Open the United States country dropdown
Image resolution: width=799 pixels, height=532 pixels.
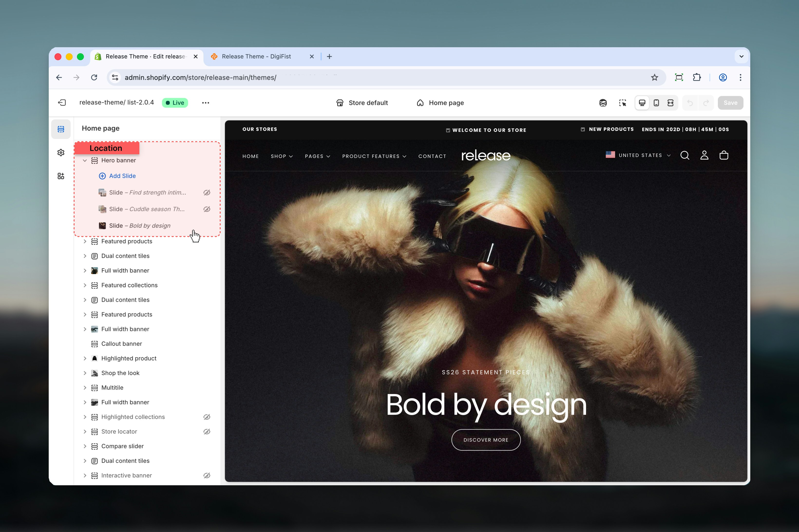click(638, 155)
